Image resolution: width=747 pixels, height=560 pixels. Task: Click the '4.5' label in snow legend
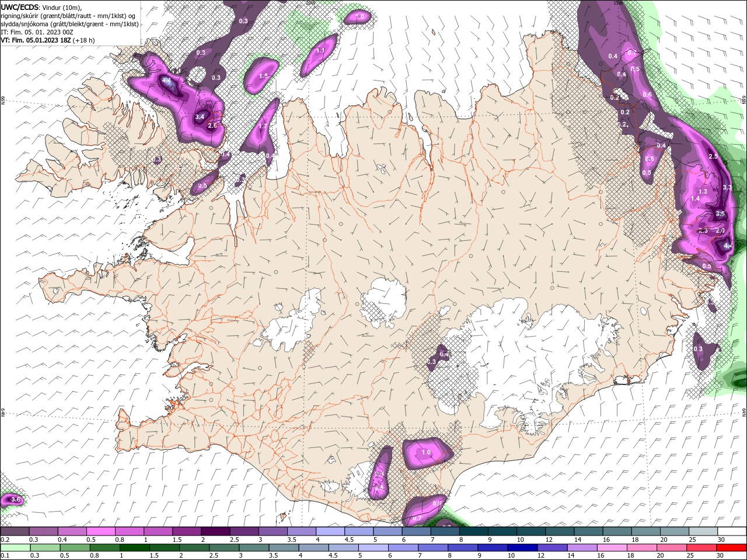(349, 540)
